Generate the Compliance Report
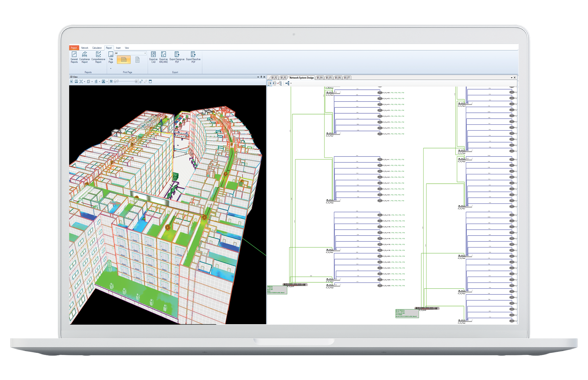 tap(84, 58)
